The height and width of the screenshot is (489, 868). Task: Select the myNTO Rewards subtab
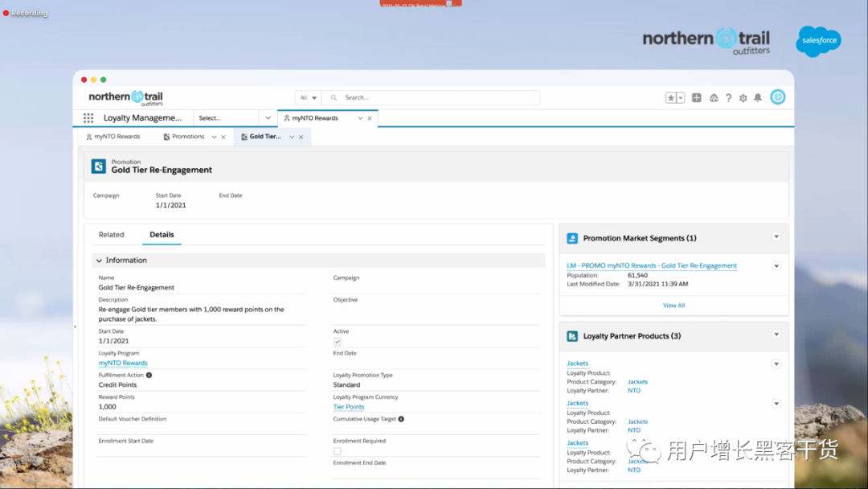(x=113, y=136)
